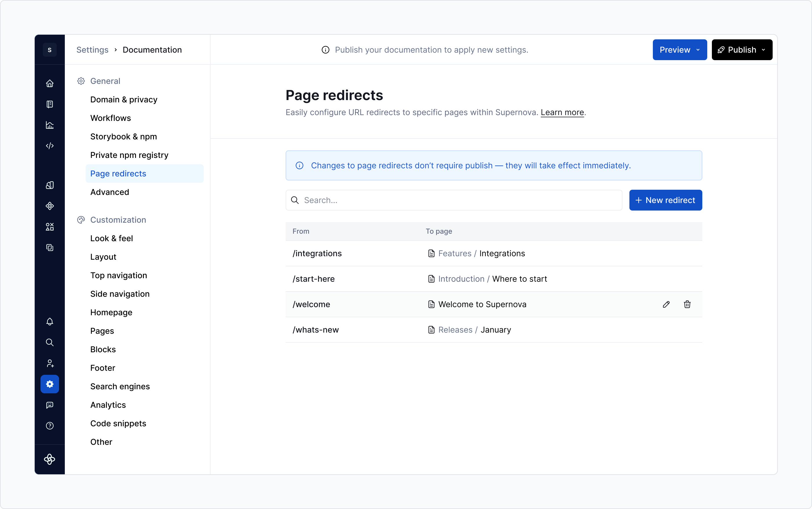Image resolution: width=812 pixels, height=509 pixels.
Task: Open the Analytics chart icon in sidebar
Action: tap(50, 125)
